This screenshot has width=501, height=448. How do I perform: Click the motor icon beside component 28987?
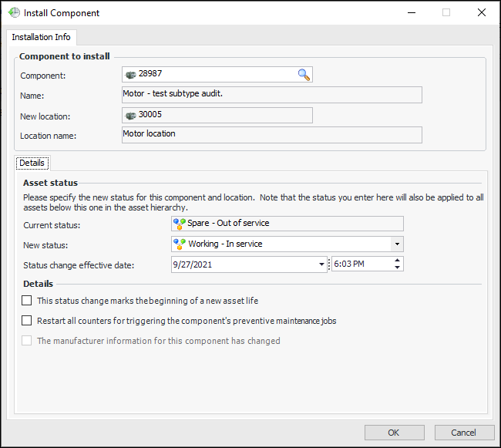pos(130,75)
